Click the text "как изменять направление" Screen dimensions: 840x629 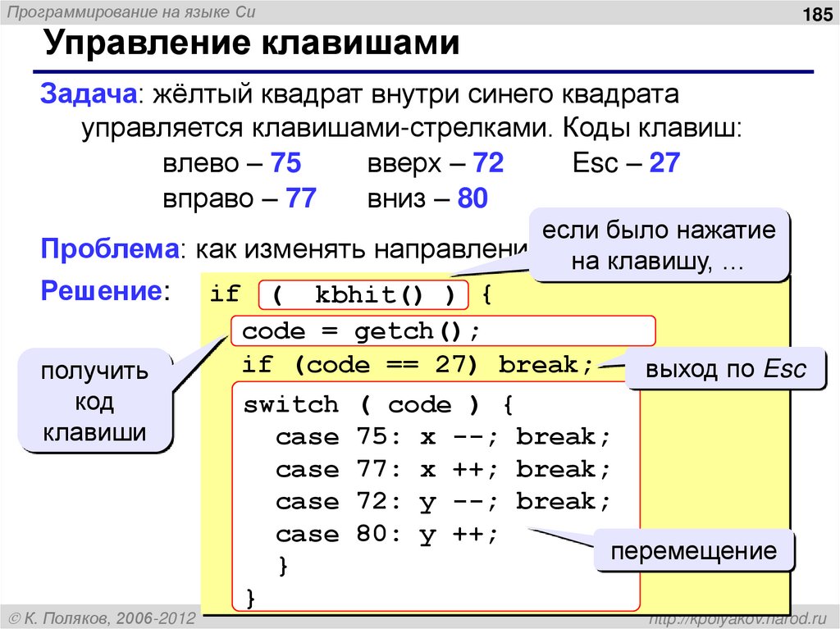coord(362,248)
